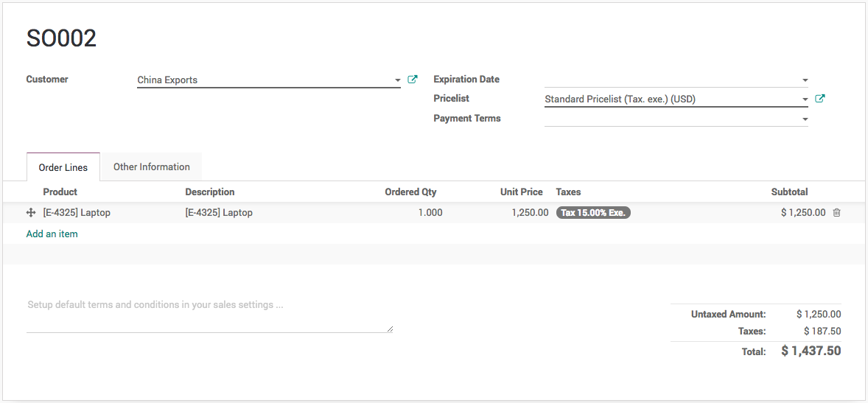Open the Expiration Date dropdown
868x403 pixels.
pyautogui.click(x=805, y=80)
